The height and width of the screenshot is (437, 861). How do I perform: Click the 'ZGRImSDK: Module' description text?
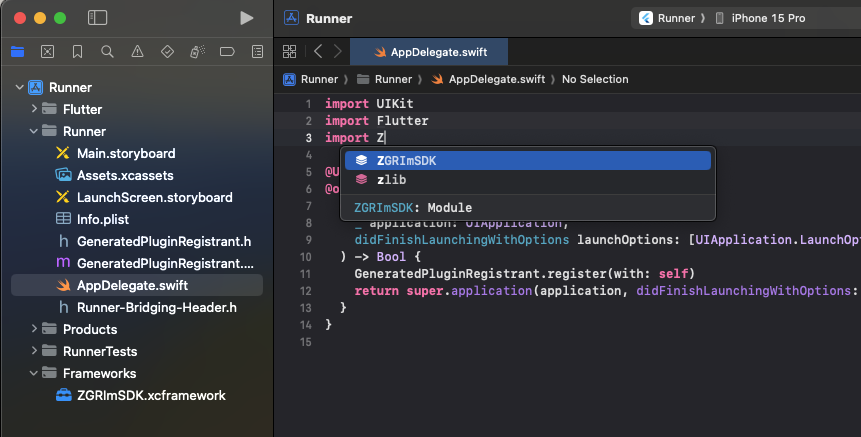[x=413, y=208]
